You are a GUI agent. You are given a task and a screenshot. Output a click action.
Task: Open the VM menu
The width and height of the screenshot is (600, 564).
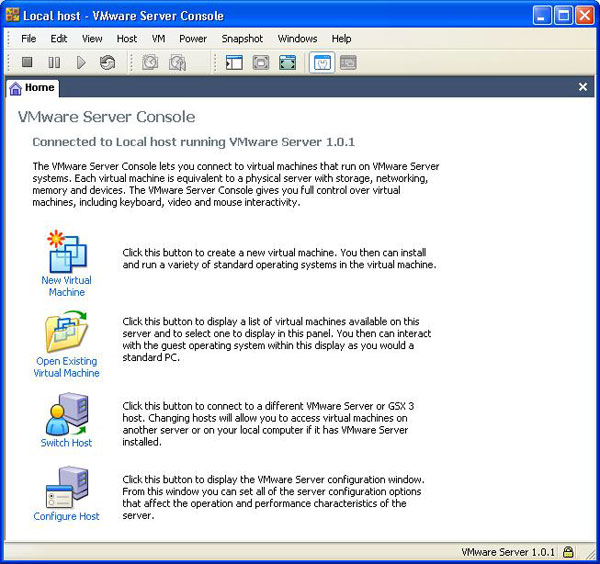coord(158,39)
